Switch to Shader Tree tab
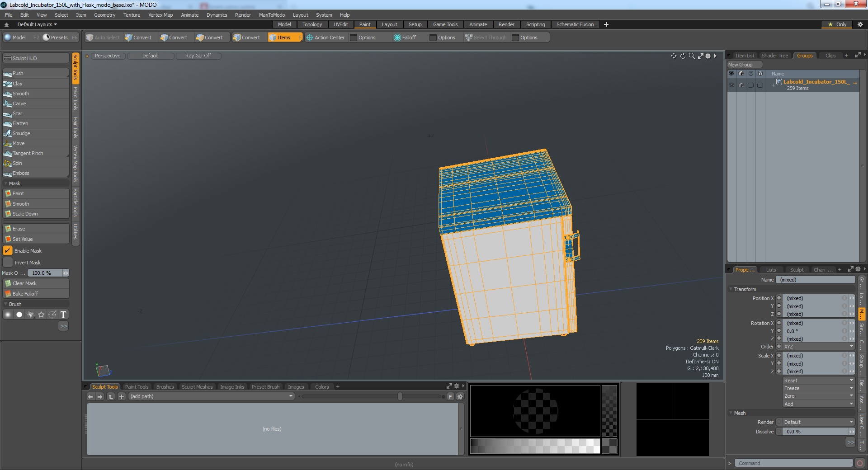This screenshot has width=868, height=470. (x=774, y=56)
